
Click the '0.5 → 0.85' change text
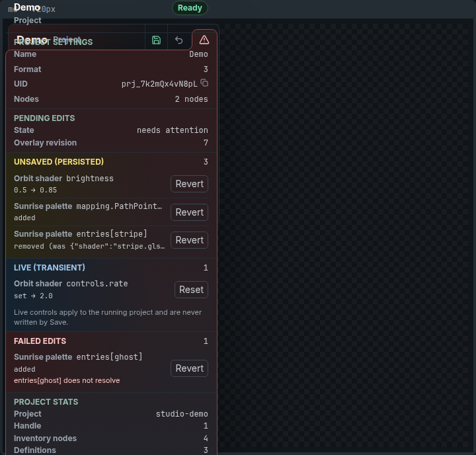(x=35, y=190)
